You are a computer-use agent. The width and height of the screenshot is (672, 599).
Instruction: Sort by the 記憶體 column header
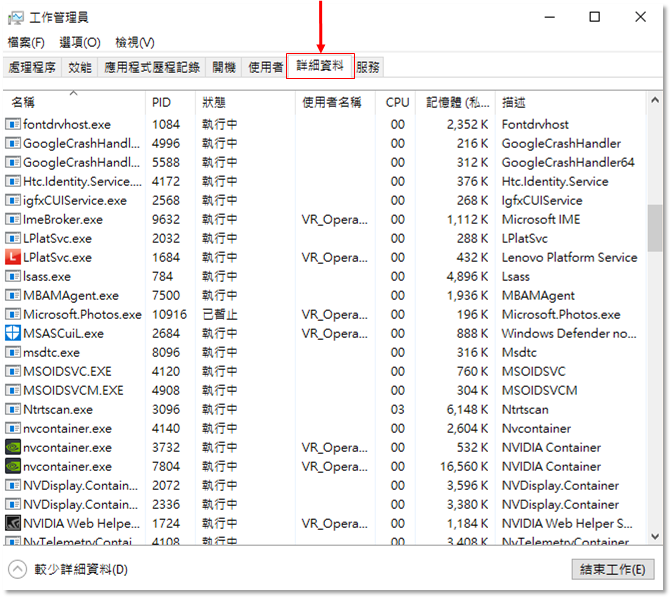click(456, 103)
